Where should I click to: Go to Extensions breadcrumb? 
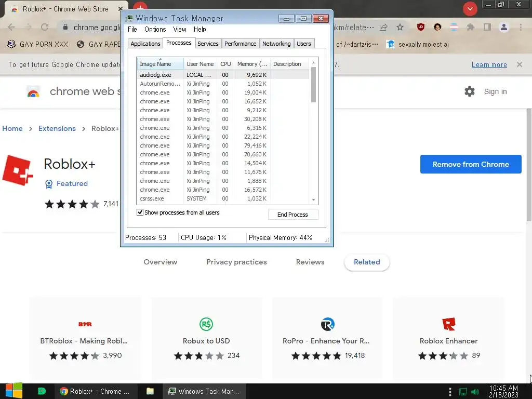(x=57, y=129)
